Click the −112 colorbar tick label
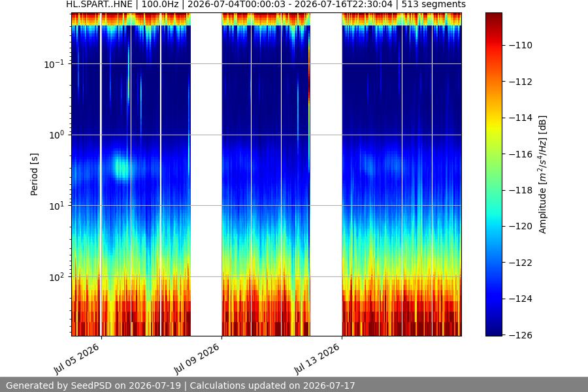 (x=521, y=82)
